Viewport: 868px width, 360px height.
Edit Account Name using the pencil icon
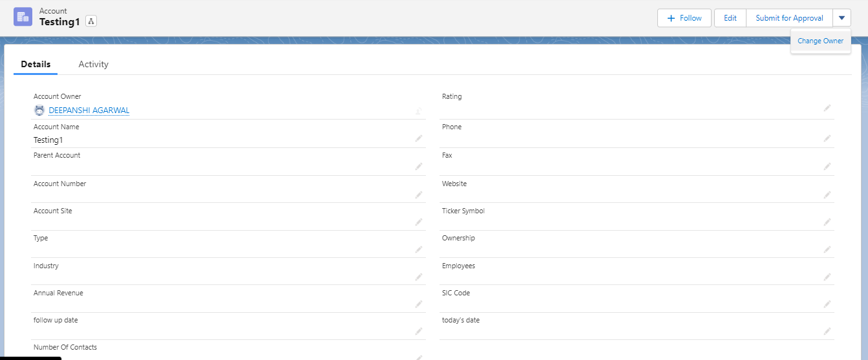coord(419,138)
